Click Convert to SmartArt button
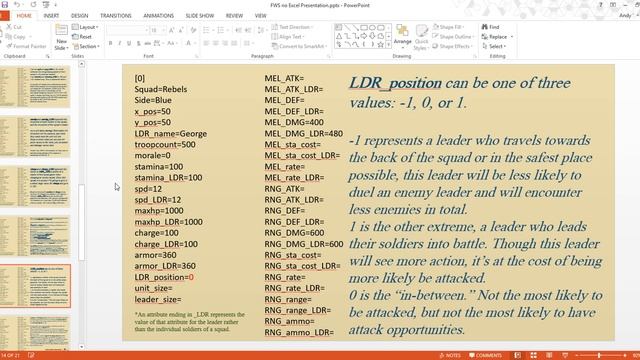 pos(300,46)
